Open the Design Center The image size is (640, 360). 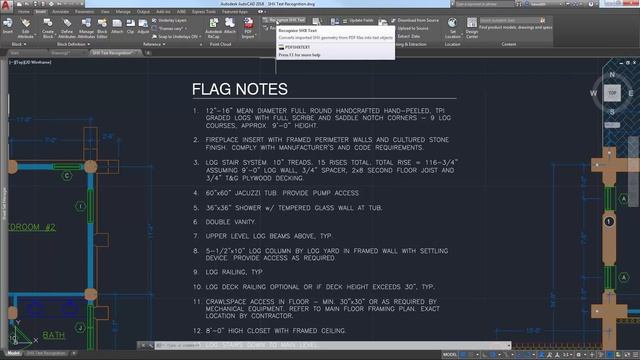click(472, 28)
